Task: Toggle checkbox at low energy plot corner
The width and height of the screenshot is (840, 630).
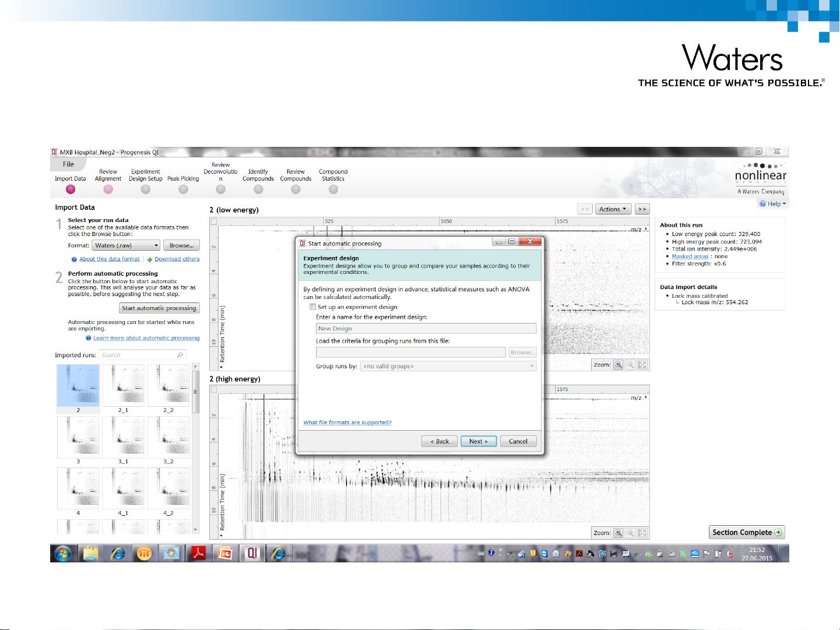Action: point(214,221)
